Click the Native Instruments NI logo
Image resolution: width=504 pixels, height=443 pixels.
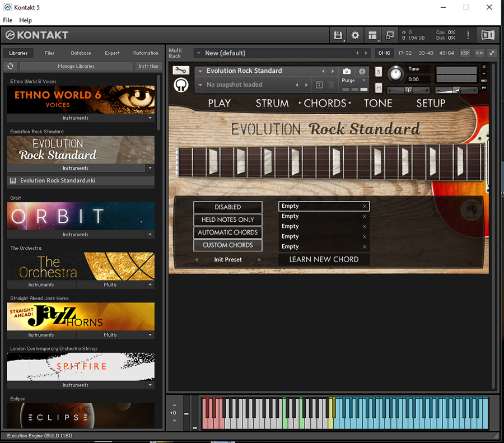[488, 35]
